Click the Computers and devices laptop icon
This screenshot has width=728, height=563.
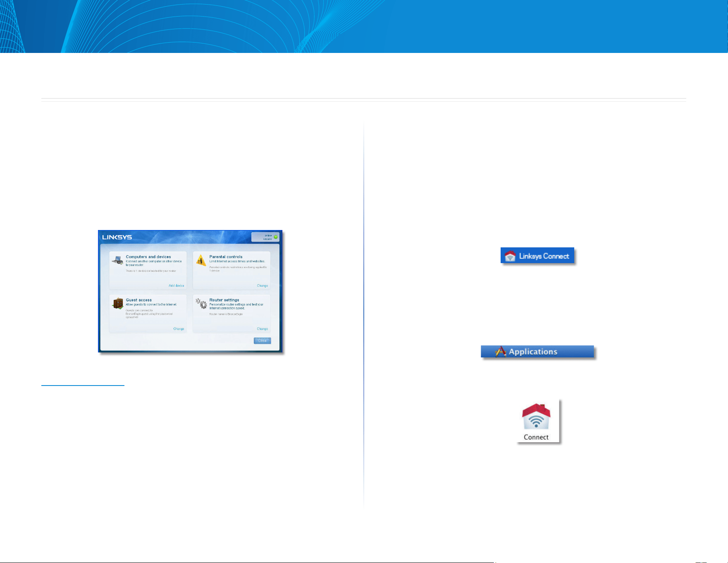click(x=117, y=260)
